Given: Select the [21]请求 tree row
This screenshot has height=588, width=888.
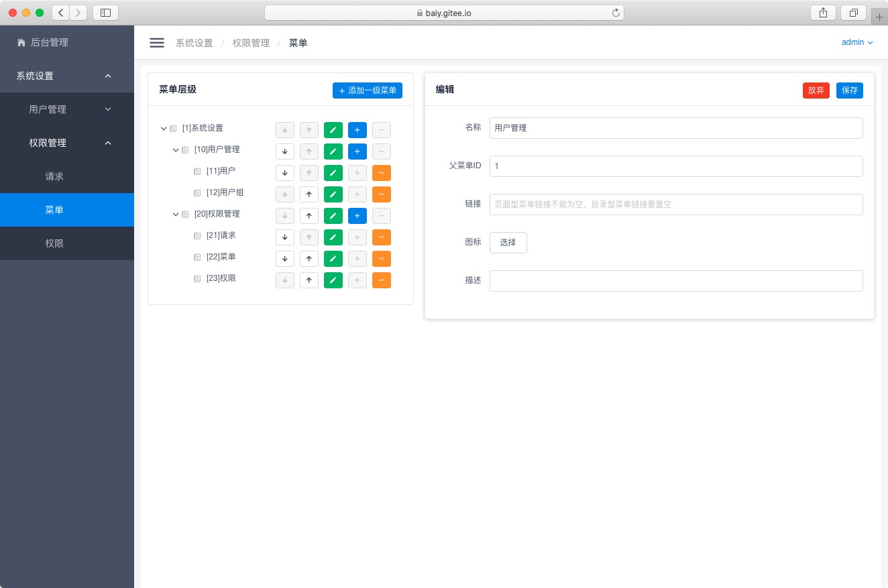Looking at the screenshot, I should [221, 236].
